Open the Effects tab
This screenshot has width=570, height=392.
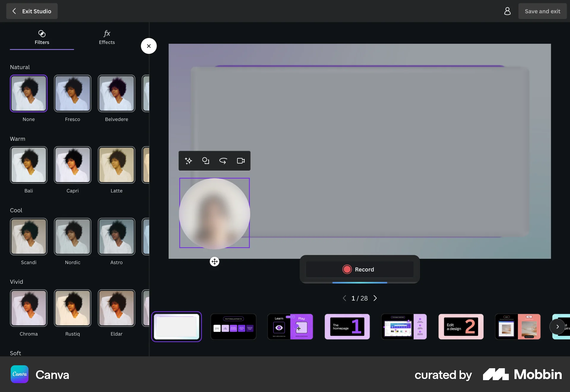pos(107,37)
